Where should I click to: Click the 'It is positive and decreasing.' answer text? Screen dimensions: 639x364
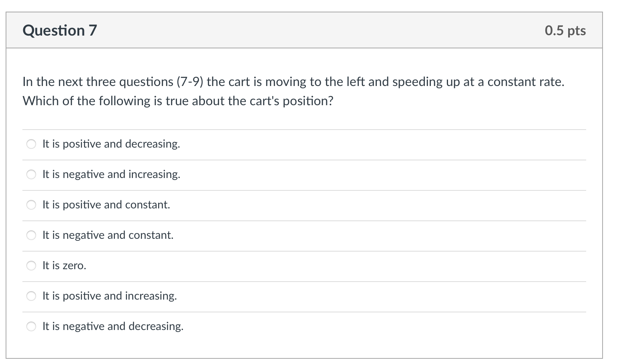click(x=111, y=144)
